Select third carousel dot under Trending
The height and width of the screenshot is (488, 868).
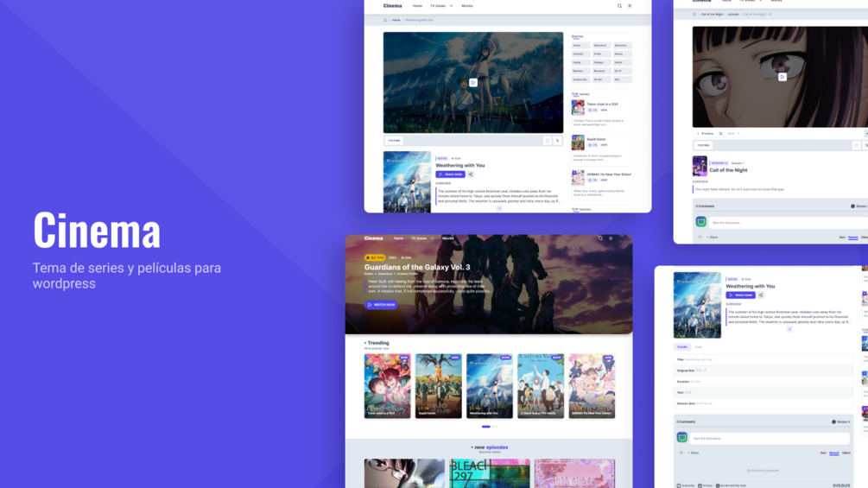click(x=497, y=427)
